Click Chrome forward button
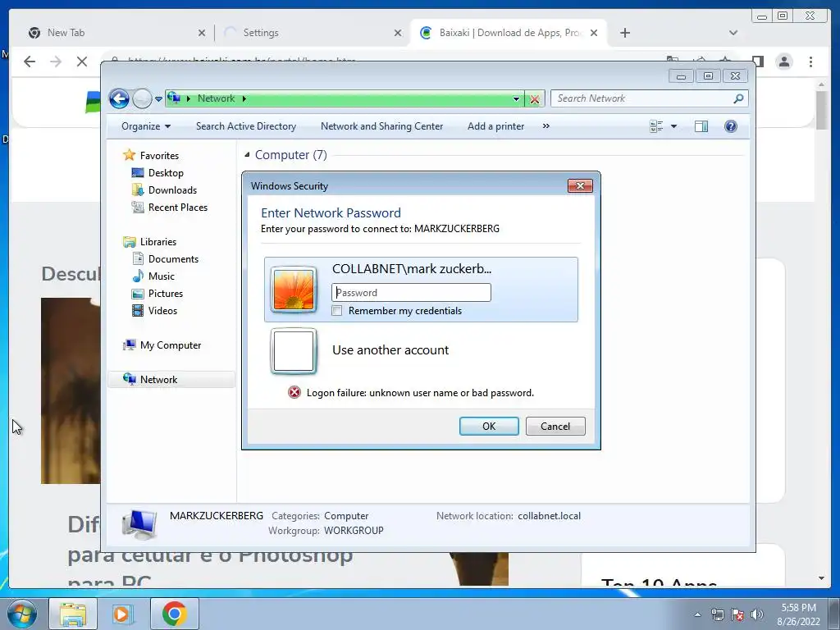 (56, 62)
